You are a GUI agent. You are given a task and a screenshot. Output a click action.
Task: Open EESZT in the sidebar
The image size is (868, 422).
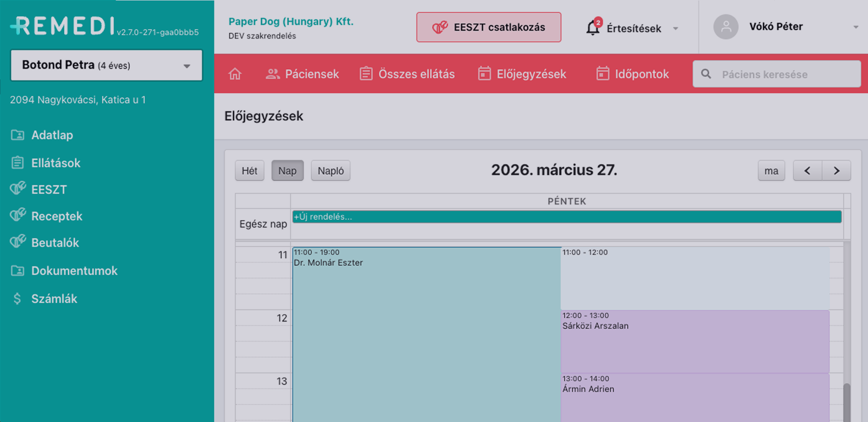tap(49, 189)
